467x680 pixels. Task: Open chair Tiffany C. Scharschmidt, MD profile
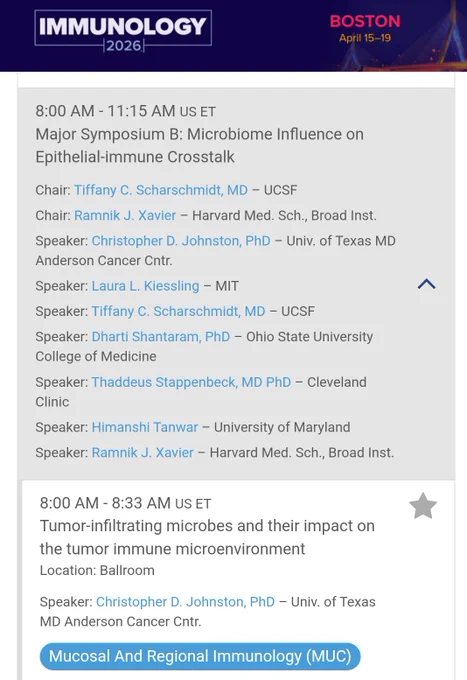click(161, 190)
